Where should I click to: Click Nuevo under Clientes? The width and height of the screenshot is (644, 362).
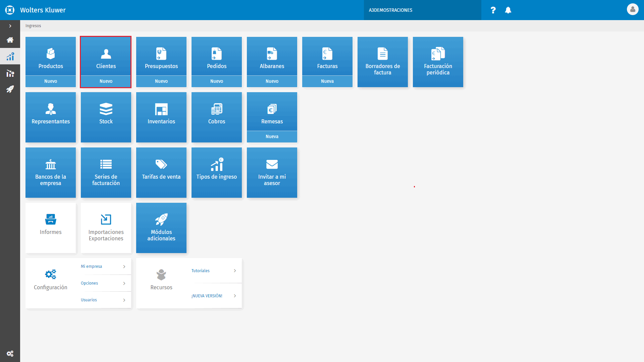click(106, 81)
